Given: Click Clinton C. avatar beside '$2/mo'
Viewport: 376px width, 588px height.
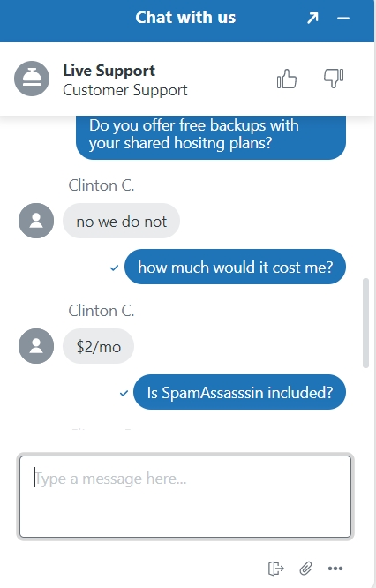Looking at the screenshot, I should click(x=36, y=346).
